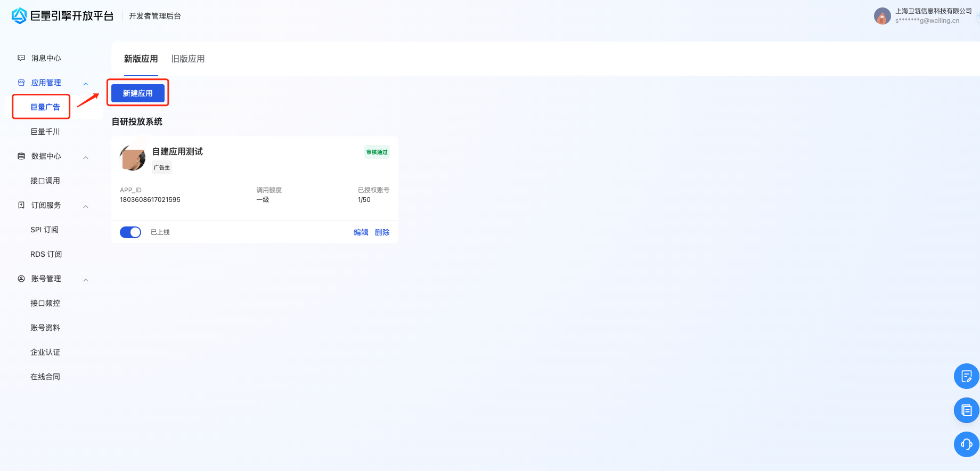Click the 应用管理 menu label

pos(46,83)
